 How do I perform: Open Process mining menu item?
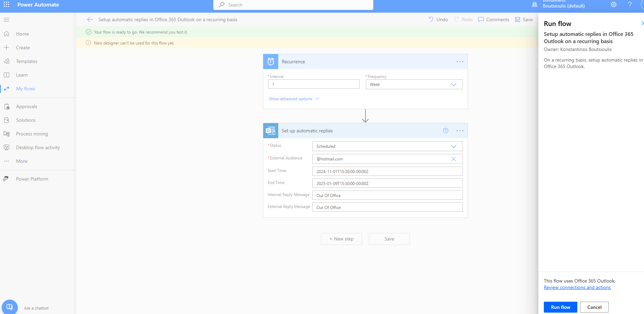[x=32, y=134]
